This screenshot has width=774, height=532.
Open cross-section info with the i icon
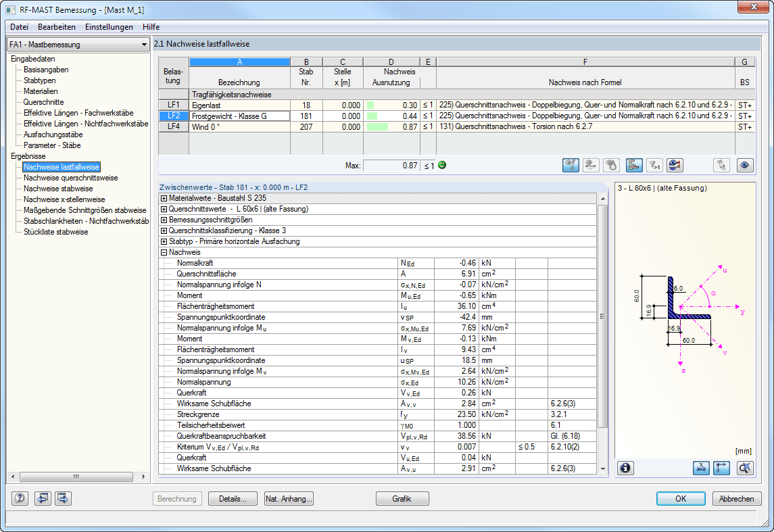(x=625, y=468)
